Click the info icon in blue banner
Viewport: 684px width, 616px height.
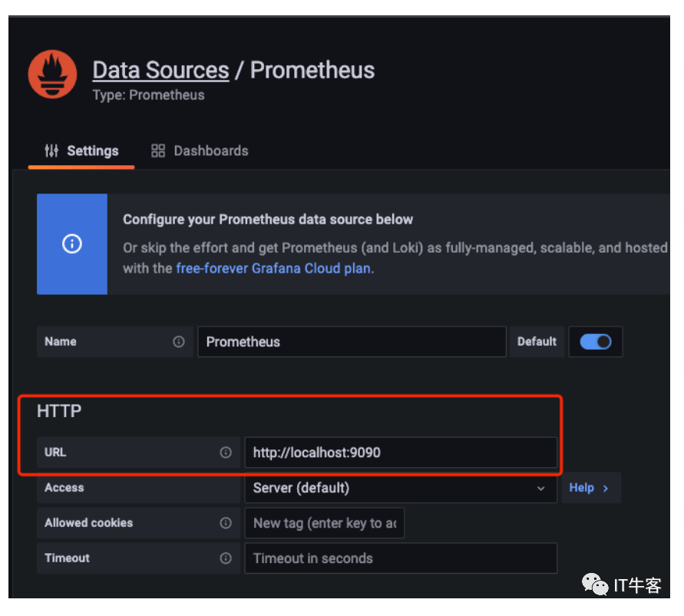click(72, 243)
